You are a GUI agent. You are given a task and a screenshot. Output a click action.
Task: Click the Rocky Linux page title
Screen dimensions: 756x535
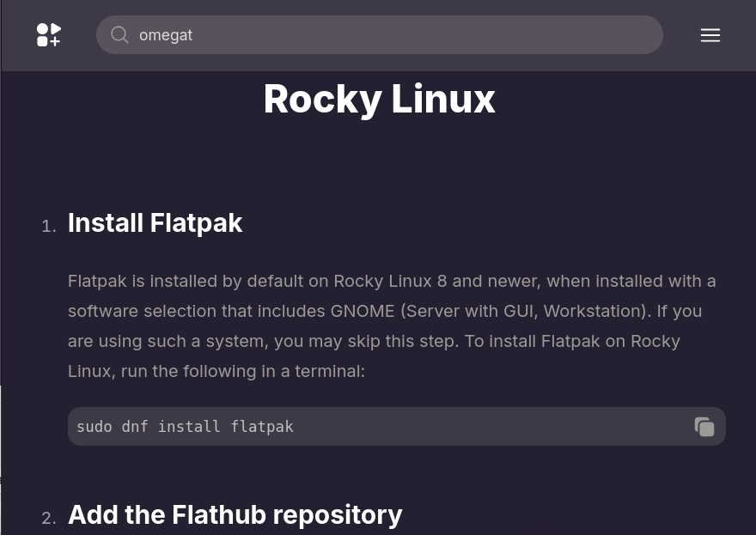pyautogui.click(x=379, y=99)
